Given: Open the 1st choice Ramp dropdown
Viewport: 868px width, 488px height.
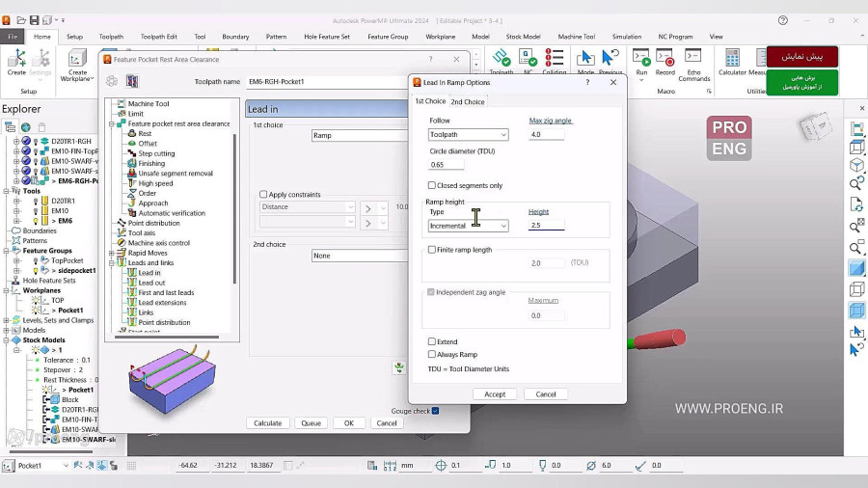Looking at the screenshot, I should click(360, 135).
